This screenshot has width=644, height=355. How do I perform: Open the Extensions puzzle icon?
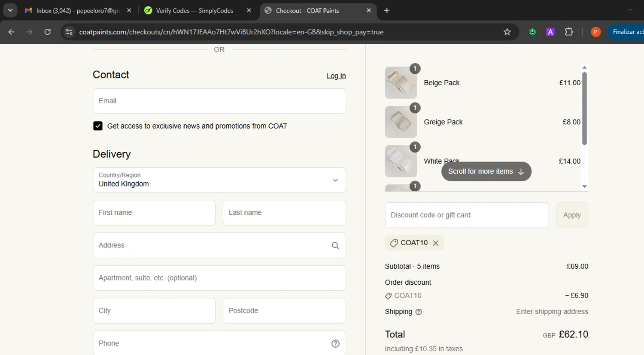tap(569, 32)
